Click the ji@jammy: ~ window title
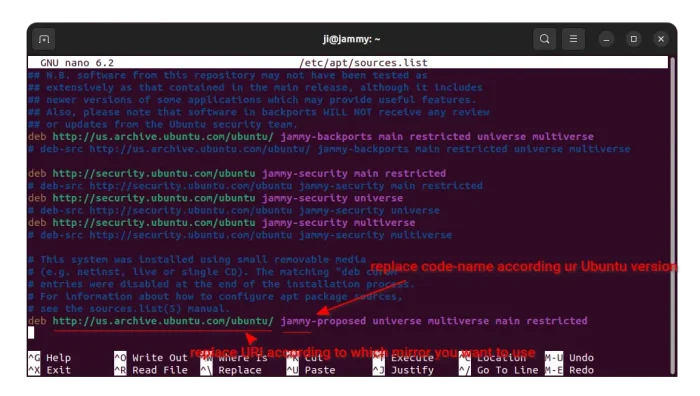The height and width of the screenshot is (396, 700). [x=351, y=39]
